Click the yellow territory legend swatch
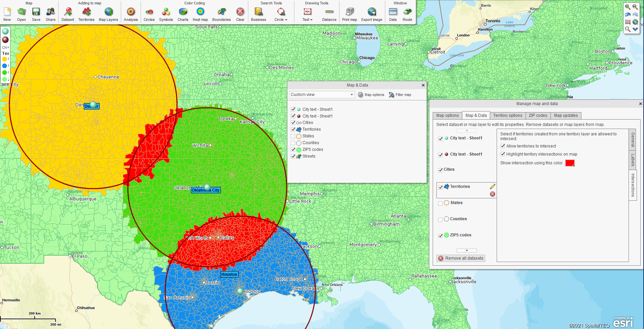This screenshot has height=329, width=644. point(4,59)
